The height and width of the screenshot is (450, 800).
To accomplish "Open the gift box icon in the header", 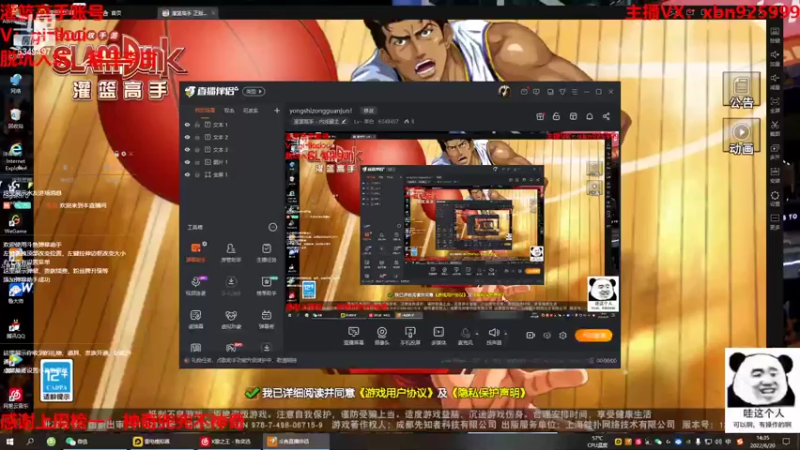I will 540,116.
